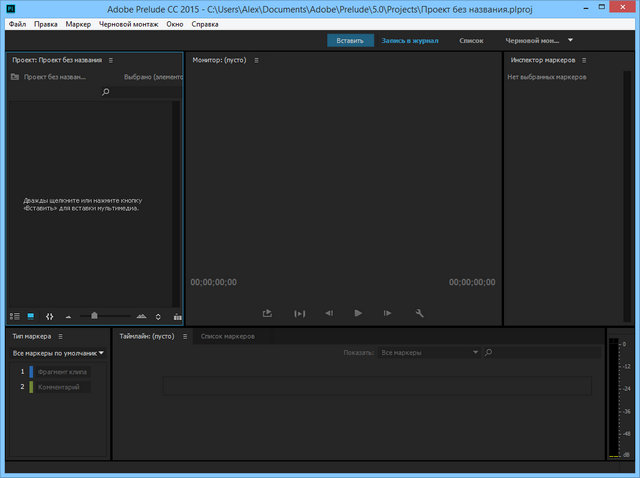Click the insert clip icon in the monitor
The image size is (640, 478).
[298, 313]
